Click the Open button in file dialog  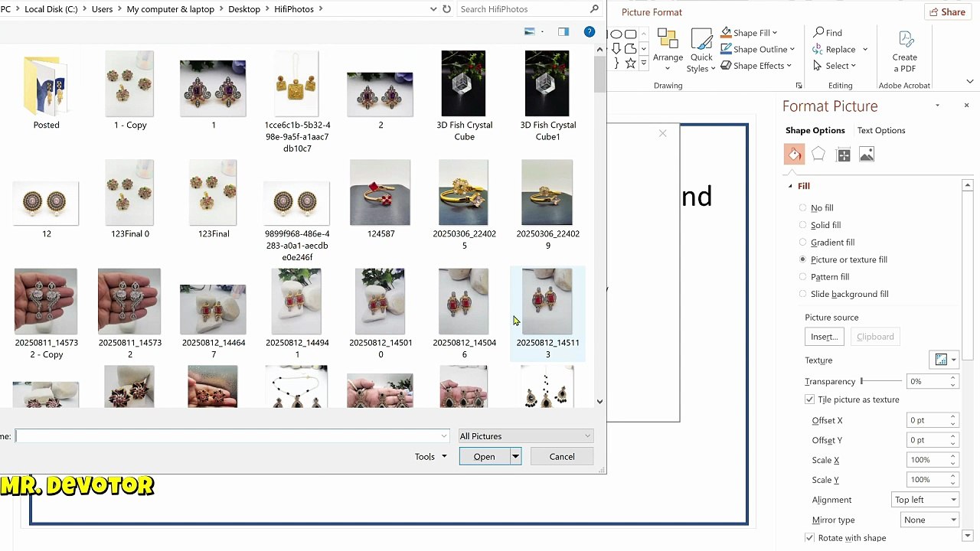click(x=485, y=457)
